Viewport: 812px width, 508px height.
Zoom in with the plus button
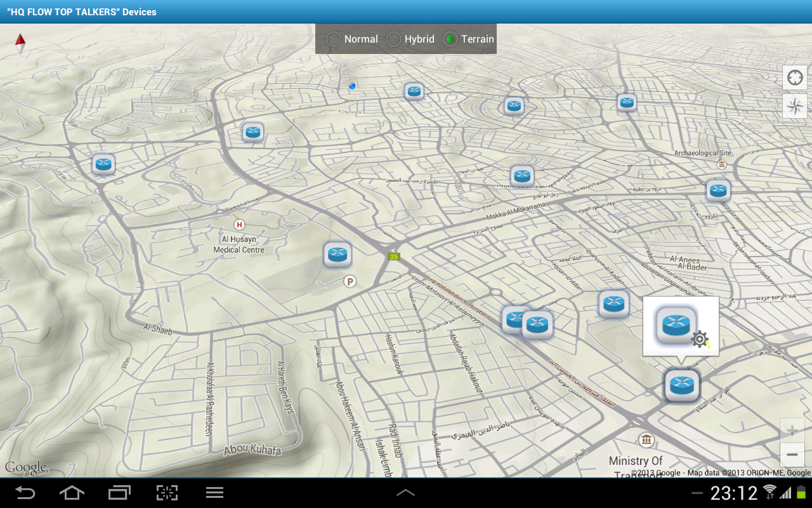(792, 431)
